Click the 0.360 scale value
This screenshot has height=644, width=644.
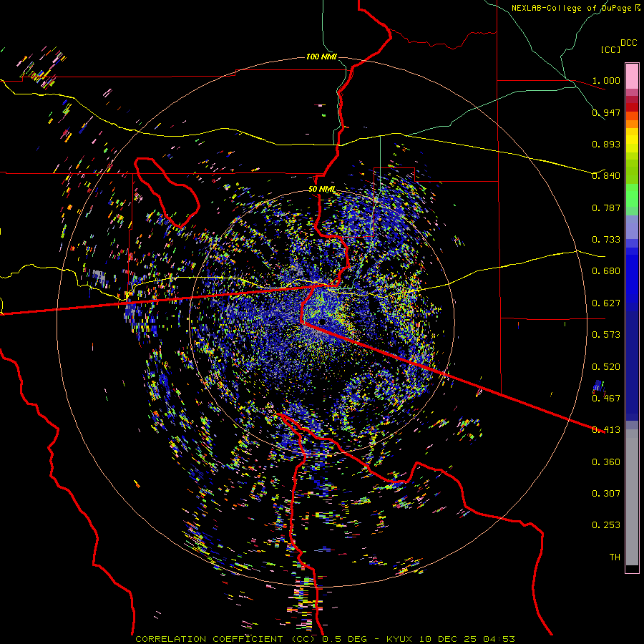coord(606,462)
